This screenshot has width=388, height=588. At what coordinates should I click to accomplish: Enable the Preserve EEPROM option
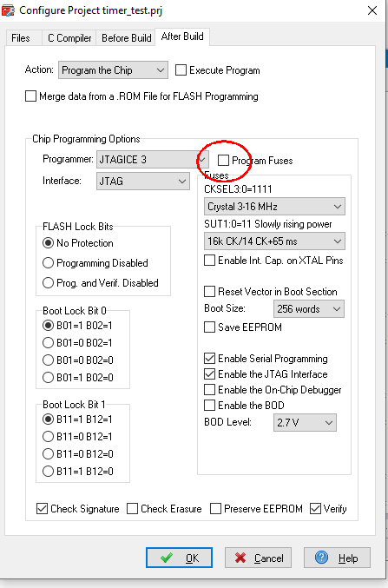pos(215,508)
